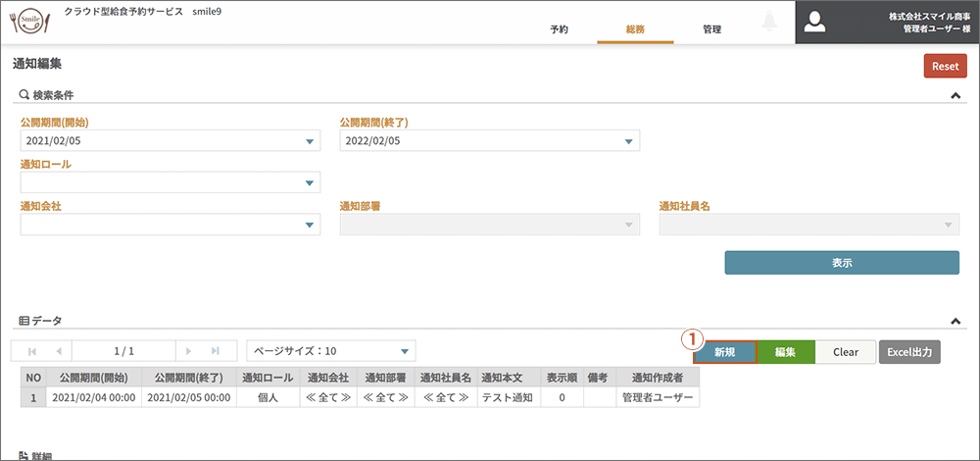Screen dimensions: 980x461
Task: Collapse the 検索条件 section
Action: coord(955,95)
